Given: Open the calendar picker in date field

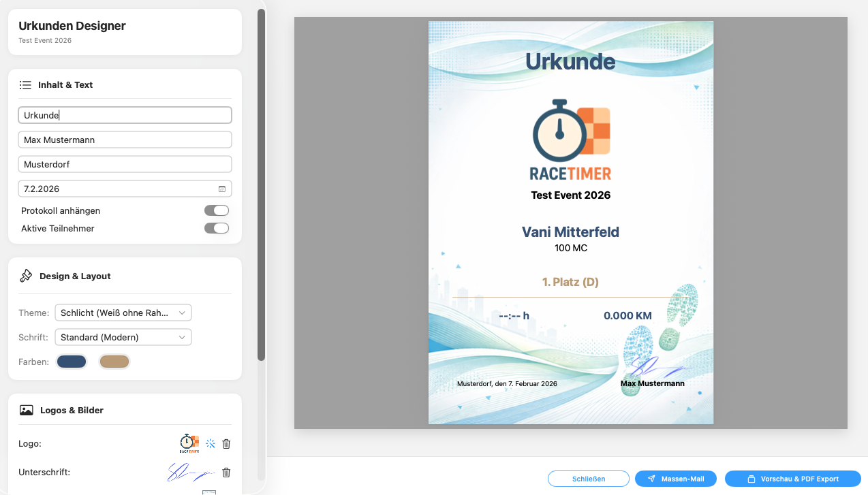Looking at the screenshot, I should [222, 189].
